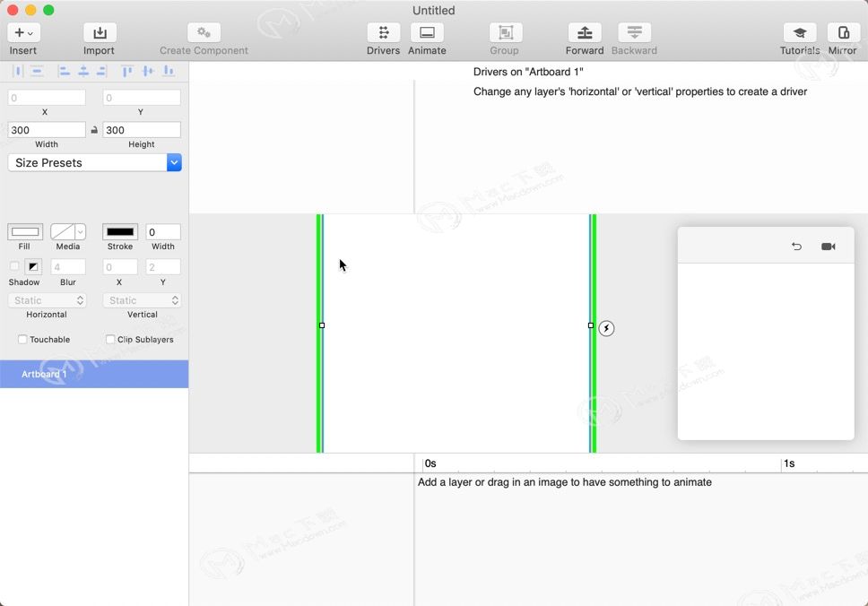This screenshot has width=868, height=606.
Task: Click the preview restart arrow icon
Action: (796, 247)
